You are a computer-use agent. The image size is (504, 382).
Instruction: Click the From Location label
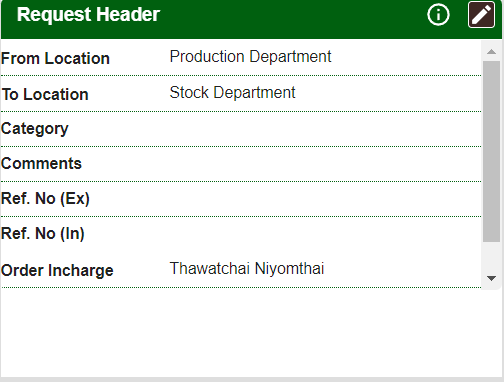pyautogui.click(x=55, y=58)
